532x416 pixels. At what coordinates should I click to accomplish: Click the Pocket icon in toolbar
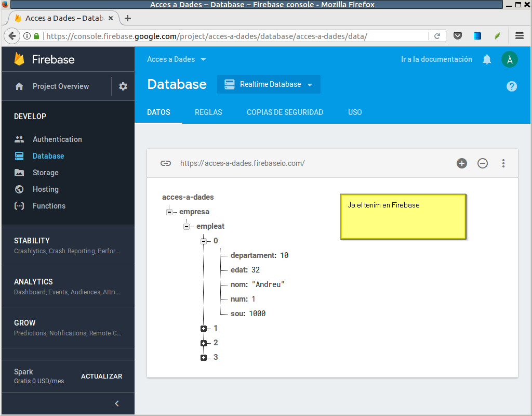click(458, 36)
